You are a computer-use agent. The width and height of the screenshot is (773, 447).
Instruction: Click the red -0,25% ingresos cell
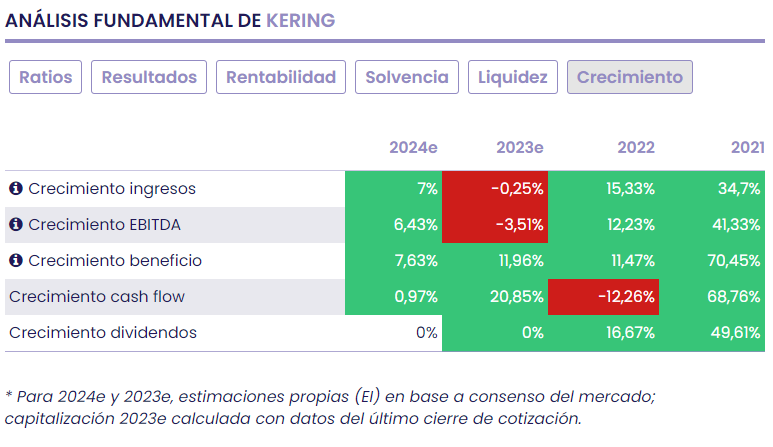pyautogui.click(x=495, y=189)
